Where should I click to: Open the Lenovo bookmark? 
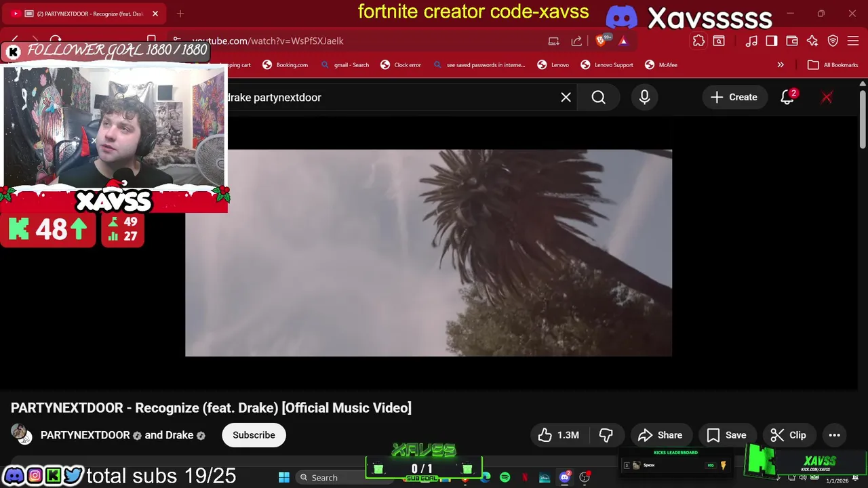[x=553, y=65]
